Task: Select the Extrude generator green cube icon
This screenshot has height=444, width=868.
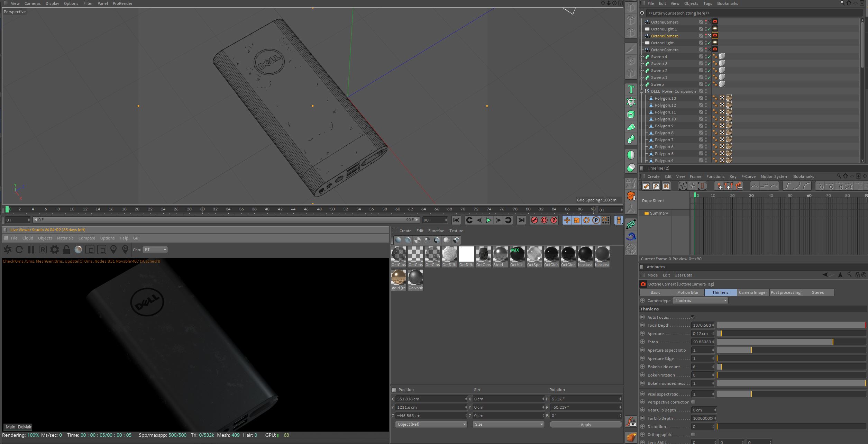Action: pyautogui.click(x=631, y=115)
